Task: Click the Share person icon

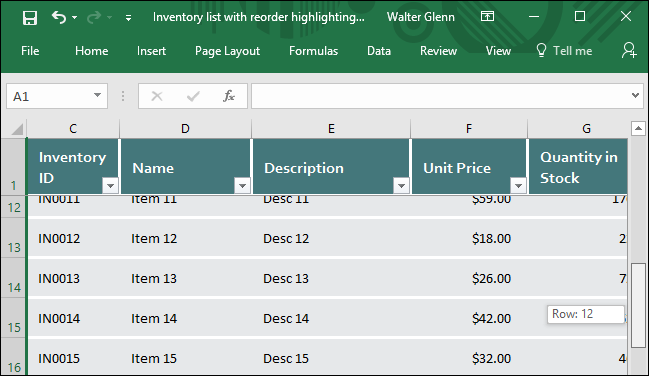Action: tap(629, 51)
